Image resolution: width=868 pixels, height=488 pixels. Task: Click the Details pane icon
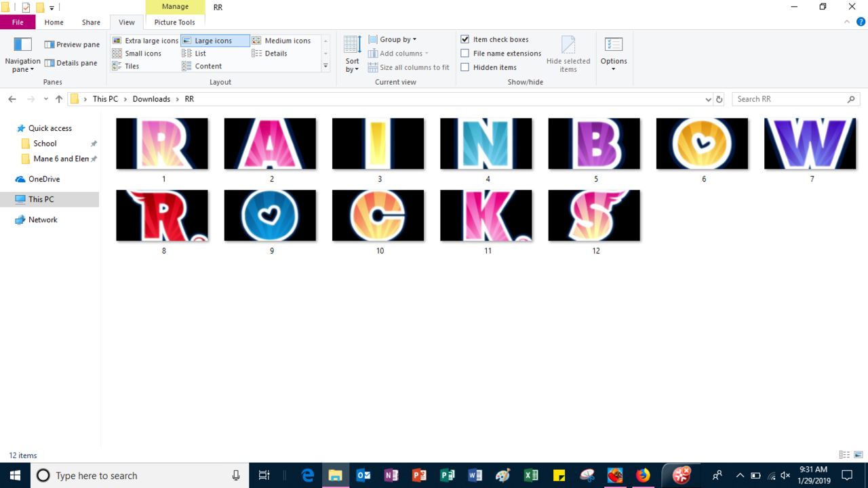coord(50,63)
